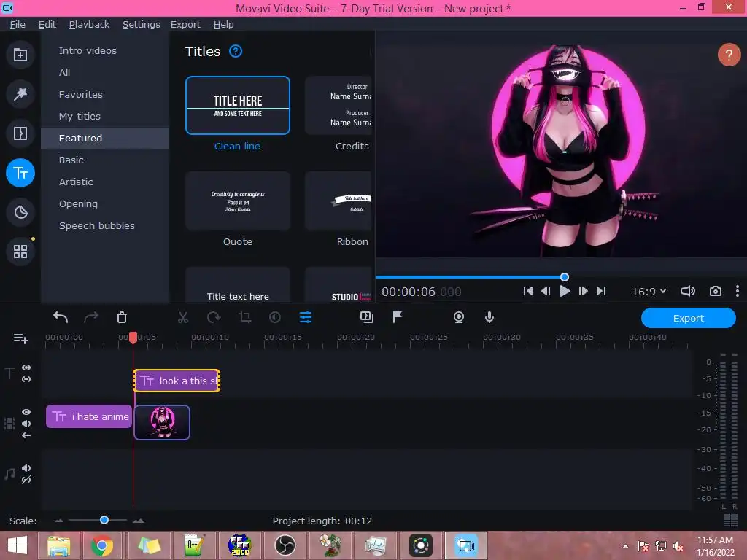
Task: Zoom in timeline with large mountain icon
Action: point(138,521)
